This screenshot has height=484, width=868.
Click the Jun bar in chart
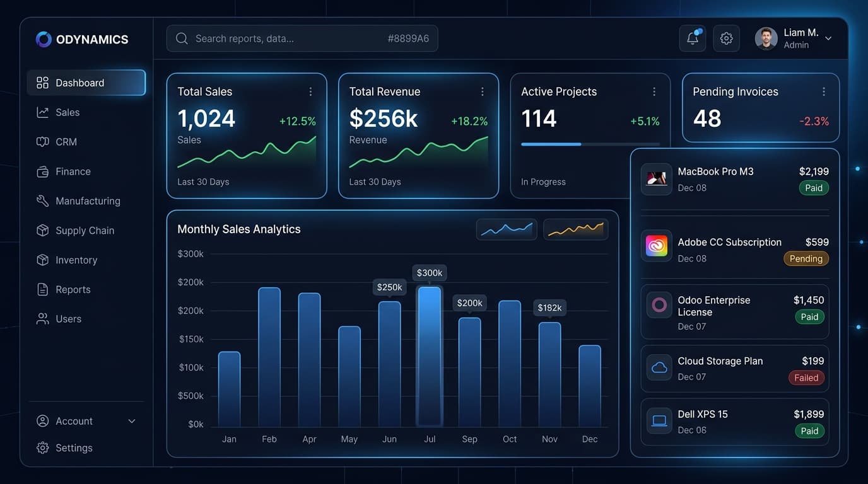389,364
